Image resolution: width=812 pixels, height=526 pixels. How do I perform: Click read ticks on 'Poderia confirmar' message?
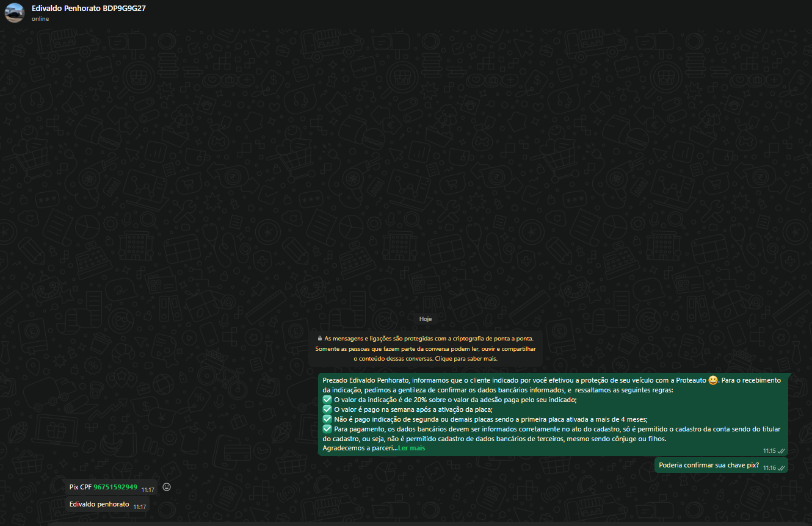pos(781,468)
